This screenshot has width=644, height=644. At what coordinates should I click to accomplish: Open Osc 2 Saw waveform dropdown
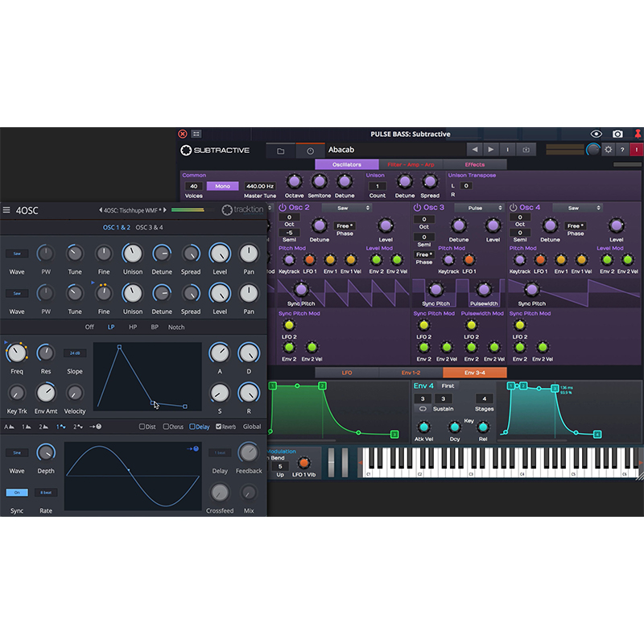coord(346,208)
